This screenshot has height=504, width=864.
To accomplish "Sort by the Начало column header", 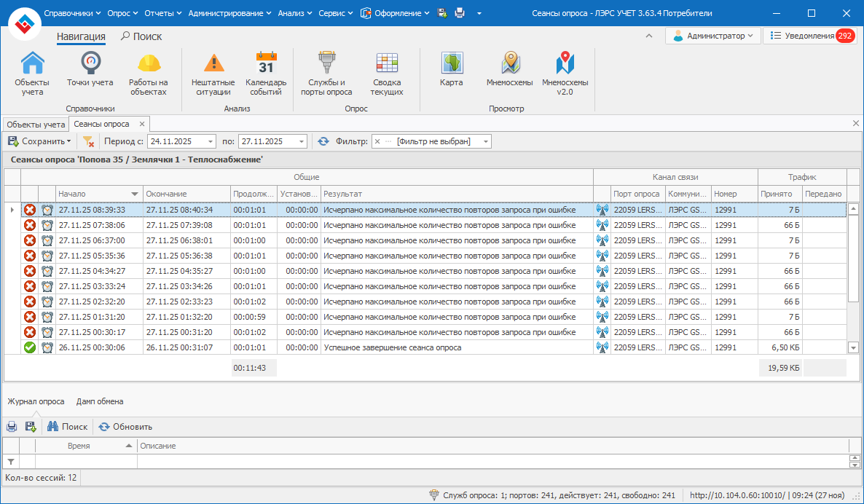I will click(92, 194).
